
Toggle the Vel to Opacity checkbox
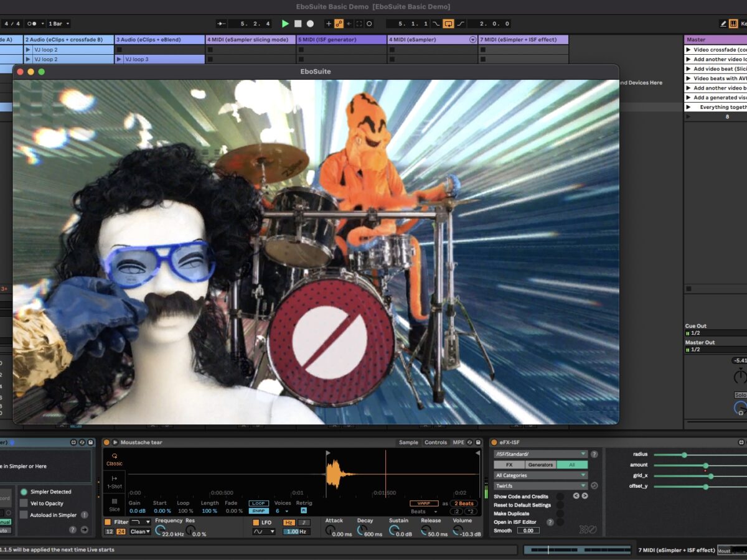click(x=24, y=503)
